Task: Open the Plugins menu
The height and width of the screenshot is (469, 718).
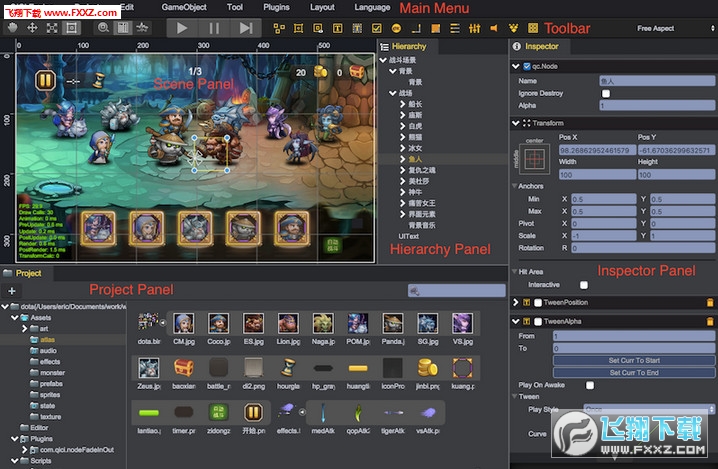Action: 276,7
